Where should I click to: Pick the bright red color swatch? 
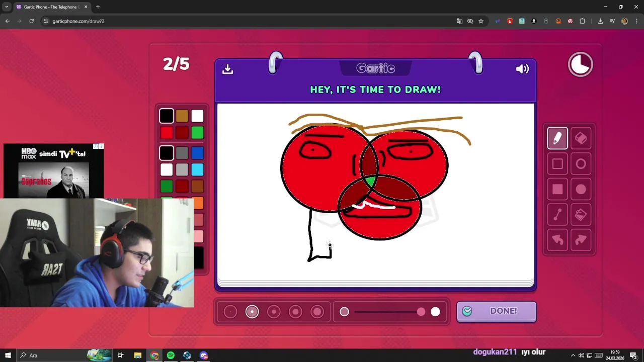[x=167, y=133]
